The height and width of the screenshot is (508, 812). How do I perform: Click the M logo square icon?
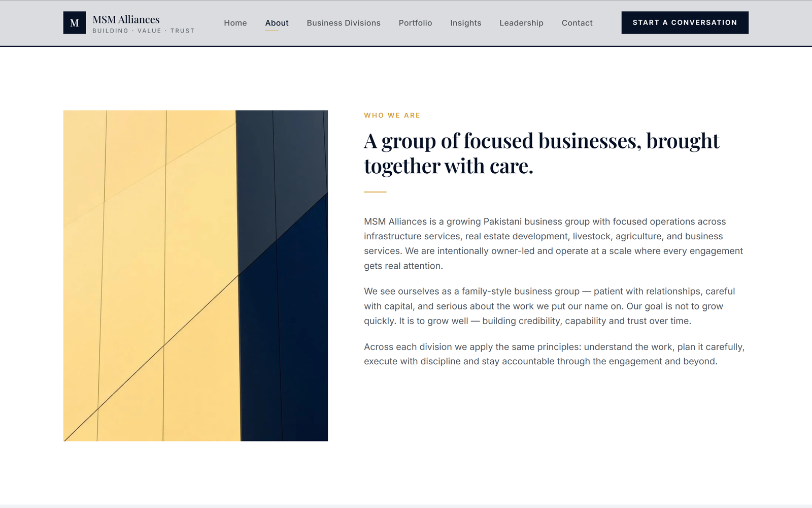coord(75,23)
